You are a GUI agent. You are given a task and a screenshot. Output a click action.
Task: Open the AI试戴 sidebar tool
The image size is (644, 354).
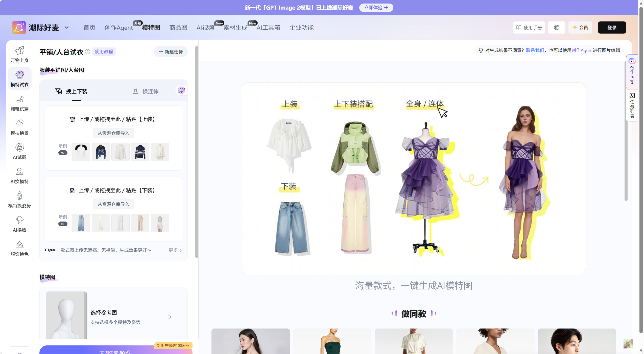click(x=19, y=151)
